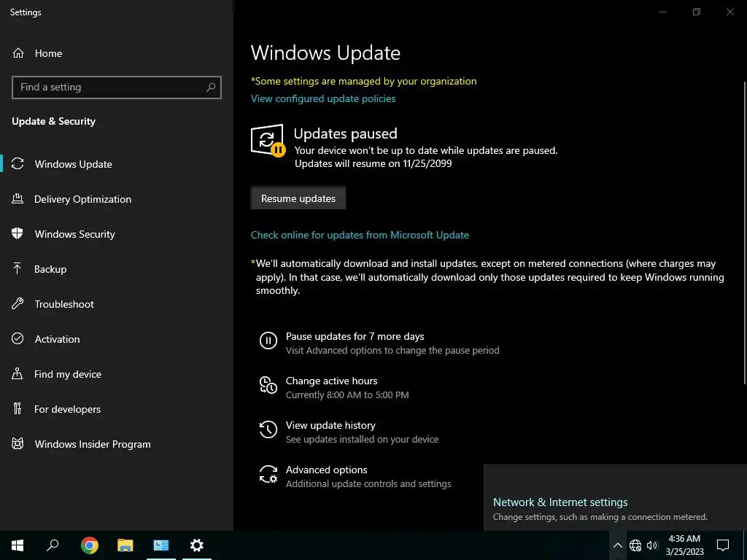Click the Backup up-arrow icon
This screenshot has width=747, height=560.
click(18, 268)
